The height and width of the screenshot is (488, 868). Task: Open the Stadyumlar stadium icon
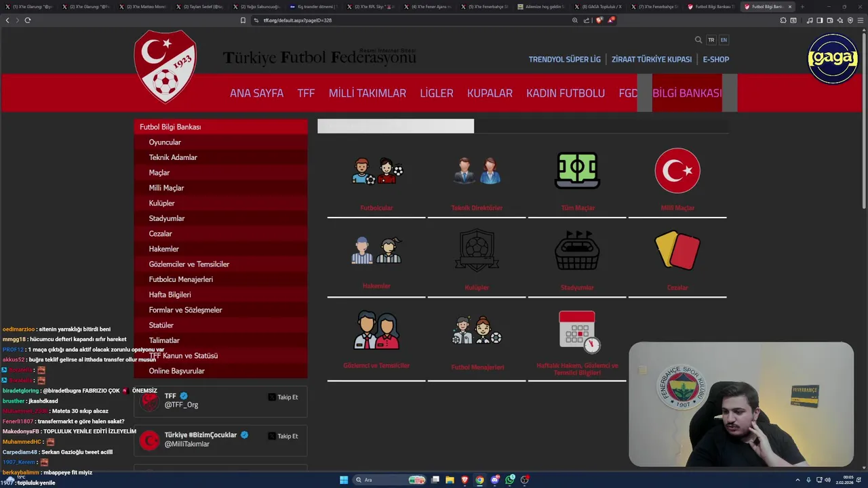577,251
